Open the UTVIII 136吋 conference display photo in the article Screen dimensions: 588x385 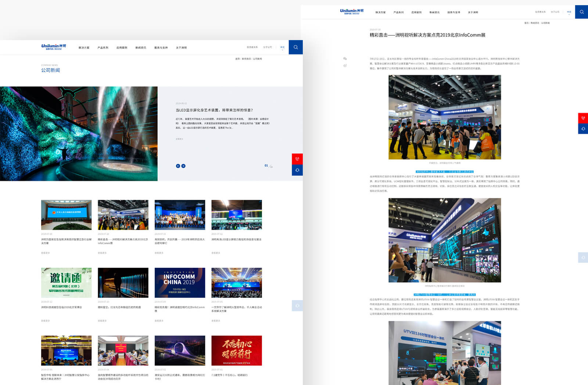(x=445, y=353)
